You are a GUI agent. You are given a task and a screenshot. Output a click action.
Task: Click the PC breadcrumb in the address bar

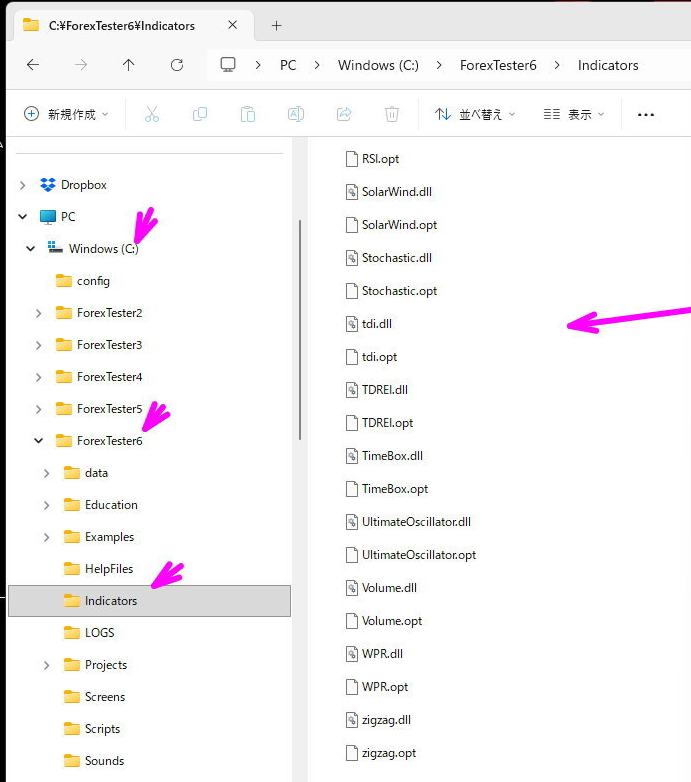[288, 65]
